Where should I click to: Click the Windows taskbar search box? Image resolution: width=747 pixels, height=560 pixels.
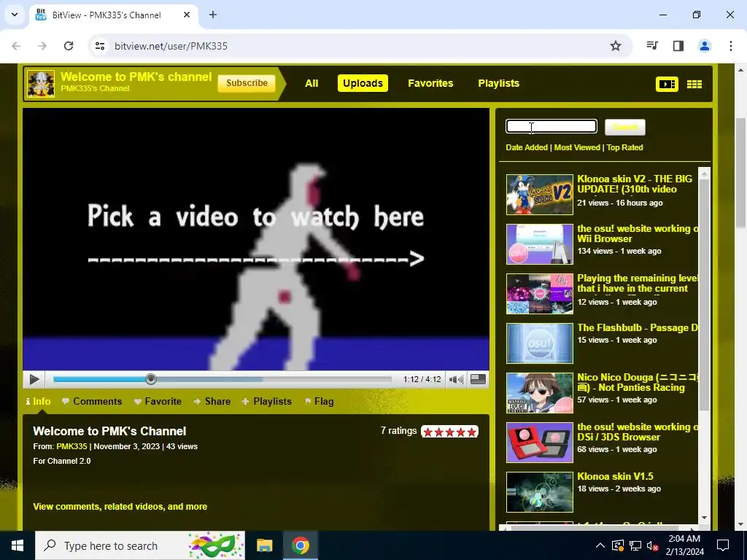click(x=140, y=545)
